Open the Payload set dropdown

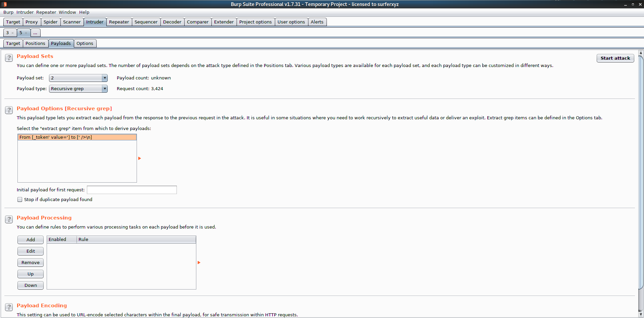78,78
